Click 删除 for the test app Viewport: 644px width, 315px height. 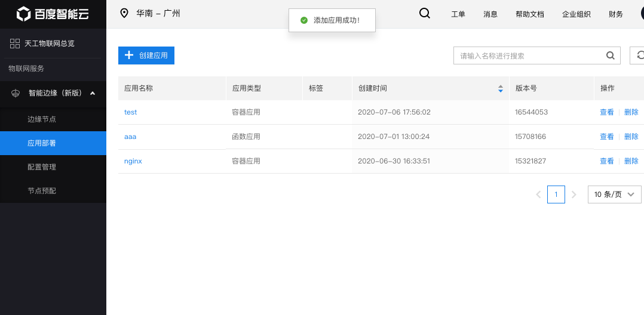631,112
